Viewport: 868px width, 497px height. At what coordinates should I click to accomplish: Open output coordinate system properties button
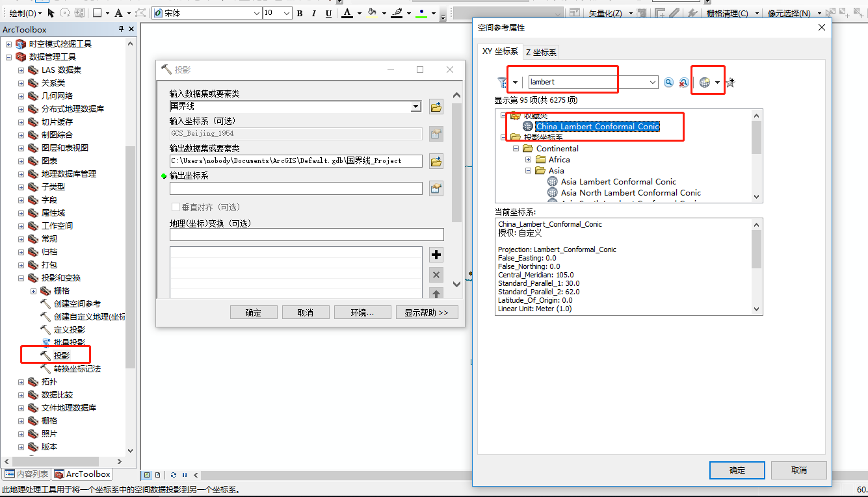[436, 188]
